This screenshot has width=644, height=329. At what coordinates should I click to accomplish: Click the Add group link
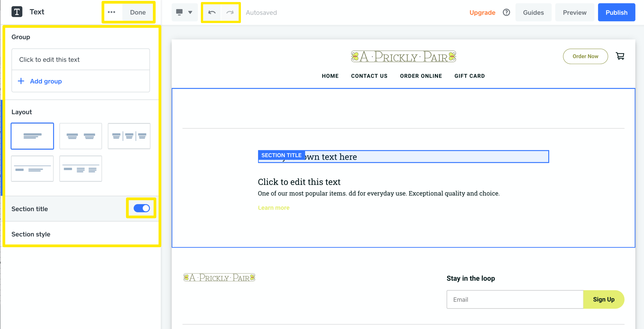point(46,81)
